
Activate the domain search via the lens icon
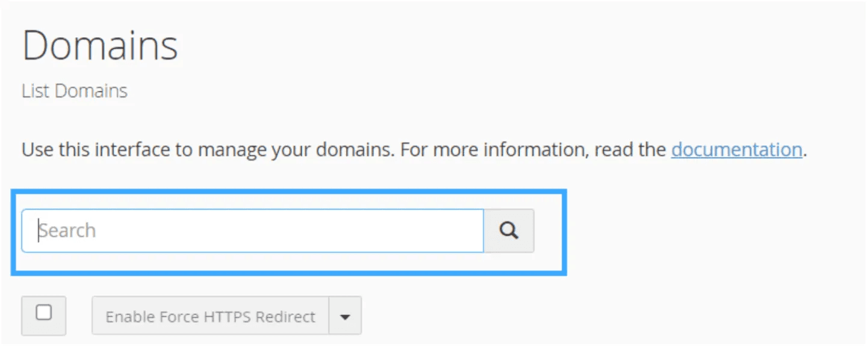[509, 230]
